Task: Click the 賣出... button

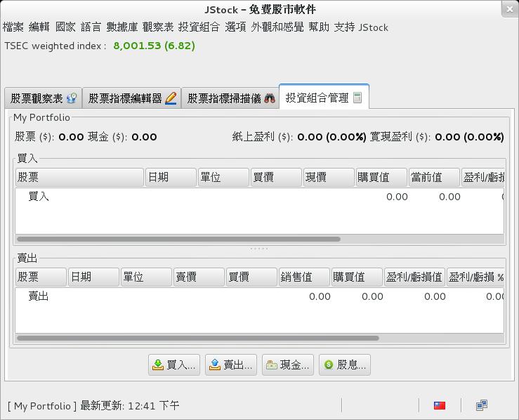Action: tap(231, 365)
